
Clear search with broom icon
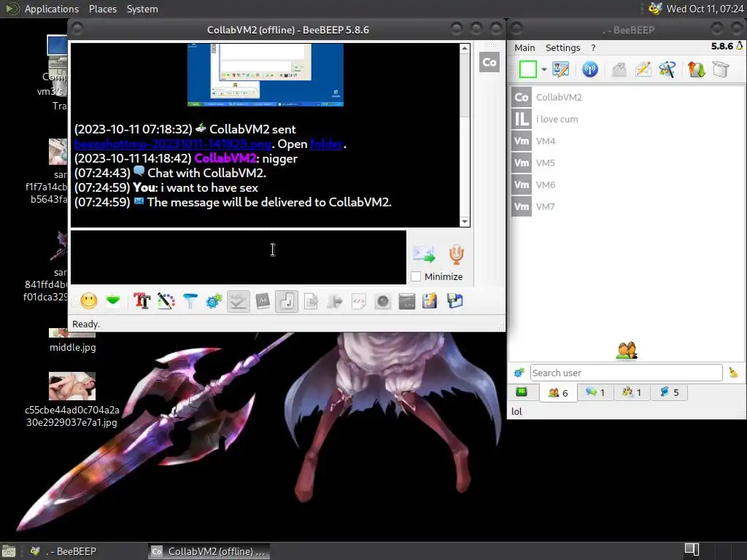[x=734, y=373]
